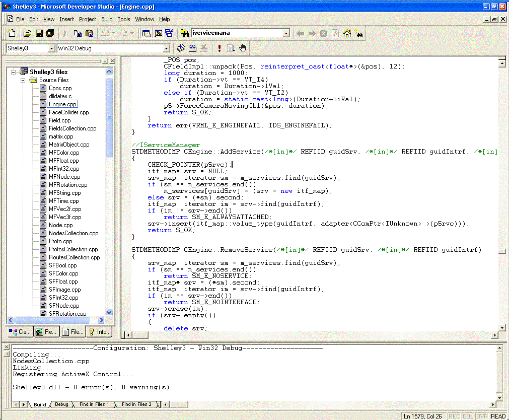Image resolution: width=509 pixels, height=420 pixels.
Task: Open the Insert menu
Action: [66, 19]
